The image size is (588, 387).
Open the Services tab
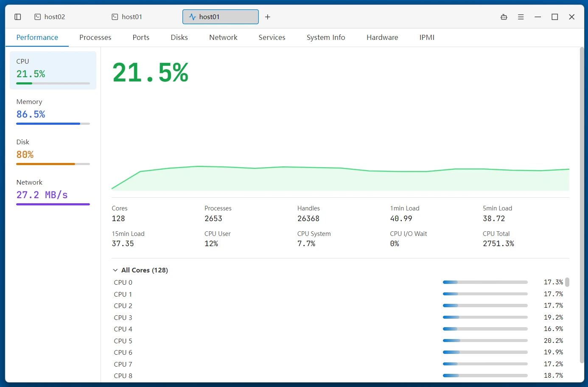[272, 37]
